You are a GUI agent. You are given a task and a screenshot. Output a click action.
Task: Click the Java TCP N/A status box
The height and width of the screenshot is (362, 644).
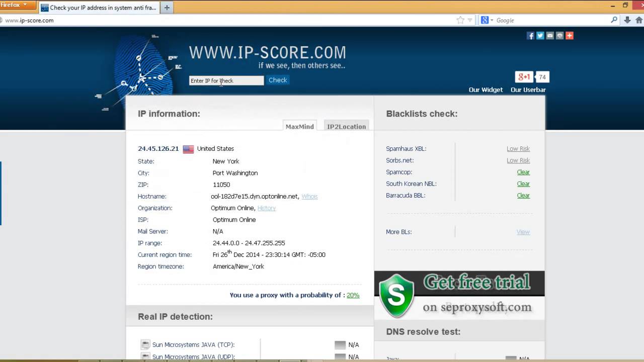[340, 345]
